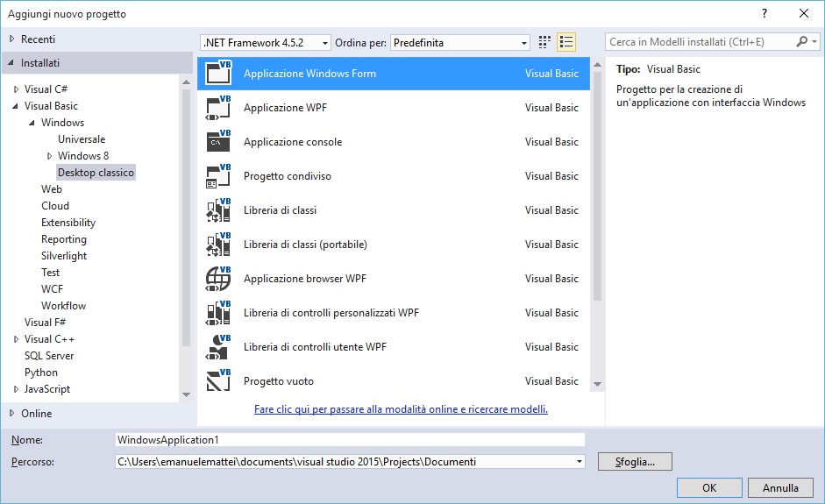Click the template list scroll down arrow
The height and width of the screenshot is (504, 825).
597,384
